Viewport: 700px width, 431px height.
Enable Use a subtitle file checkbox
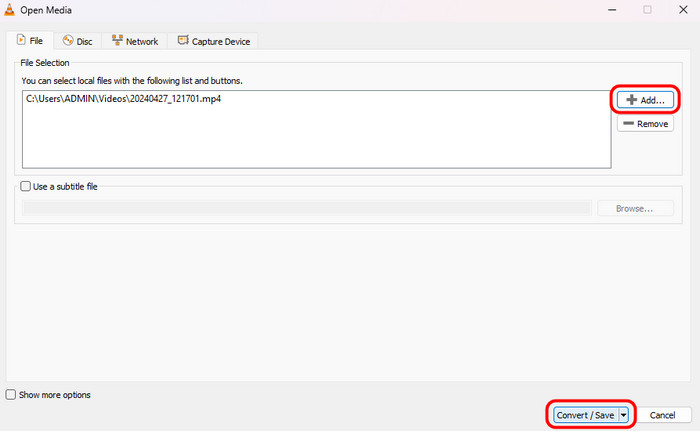25,186
